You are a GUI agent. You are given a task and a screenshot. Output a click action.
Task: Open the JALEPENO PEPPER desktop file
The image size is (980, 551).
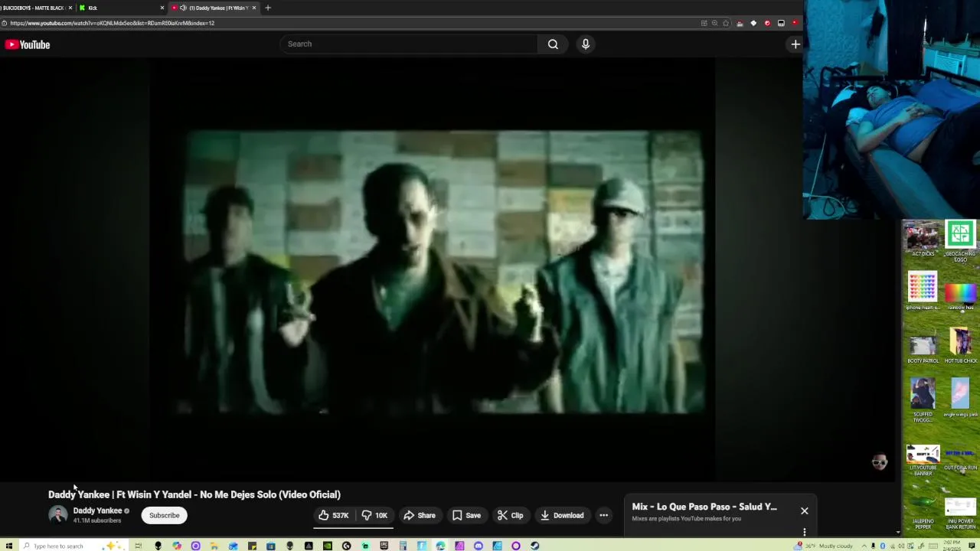pyautogui.click(x=923, y=513)
